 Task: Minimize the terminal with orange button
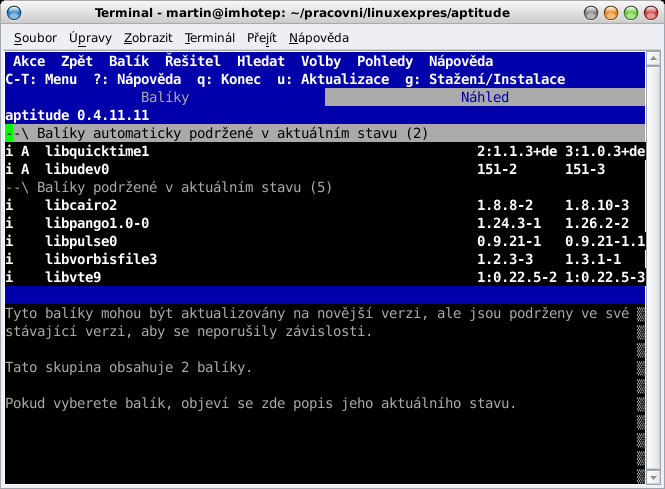coord(611,13)
